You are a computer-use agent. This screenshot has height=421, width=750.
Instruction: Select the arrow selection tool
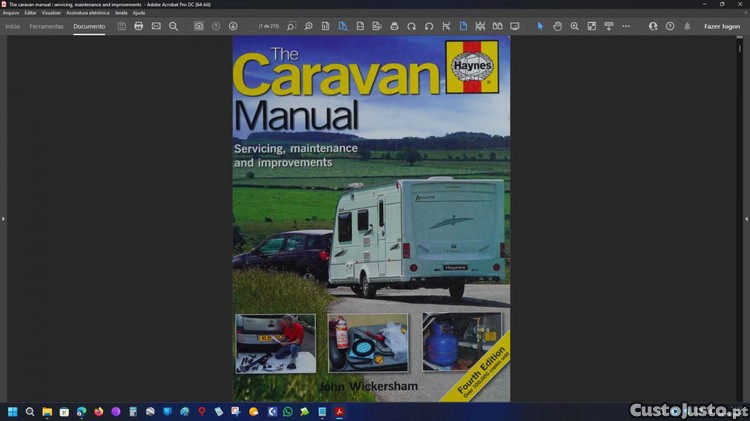540,26
